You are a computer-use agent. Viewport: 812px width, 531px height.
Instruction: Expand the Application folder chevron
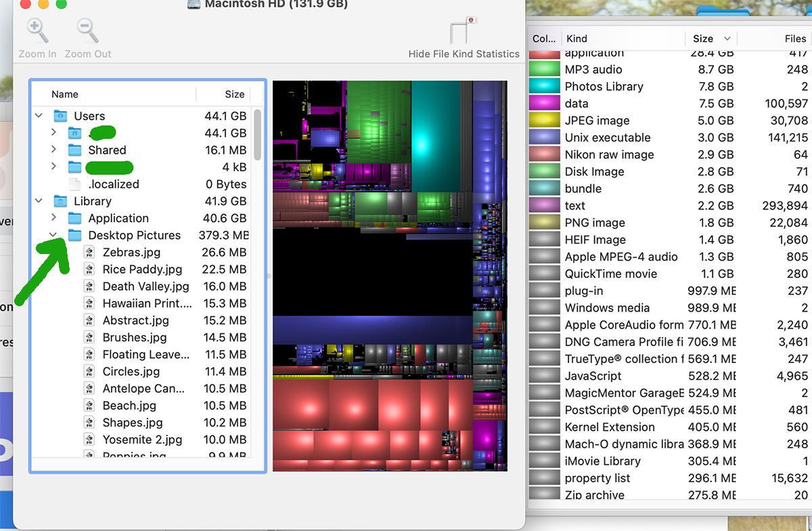53,218
